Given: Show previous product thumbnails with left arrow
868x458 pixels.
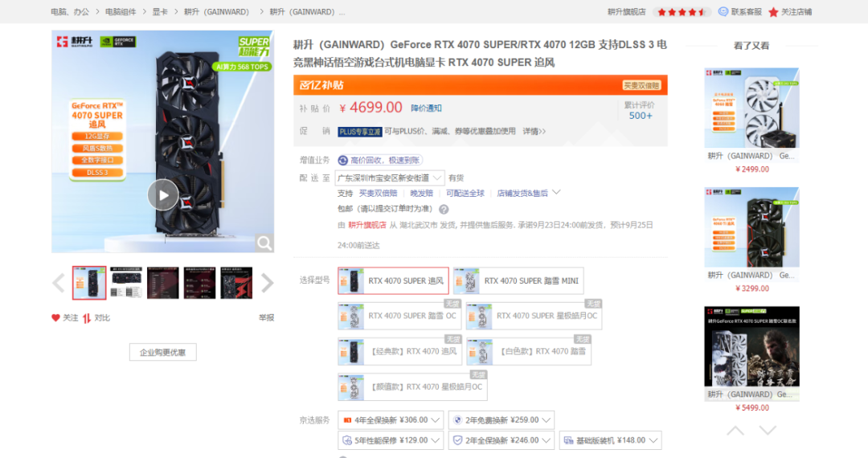Looking at the screenshot, I should coord(59,283).
